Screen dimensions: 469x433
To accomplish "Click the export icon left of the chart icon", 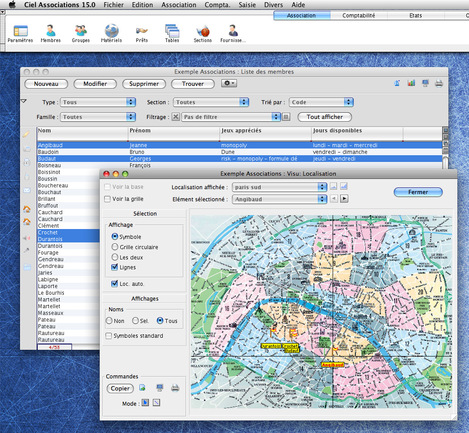I will coord(397,83).
